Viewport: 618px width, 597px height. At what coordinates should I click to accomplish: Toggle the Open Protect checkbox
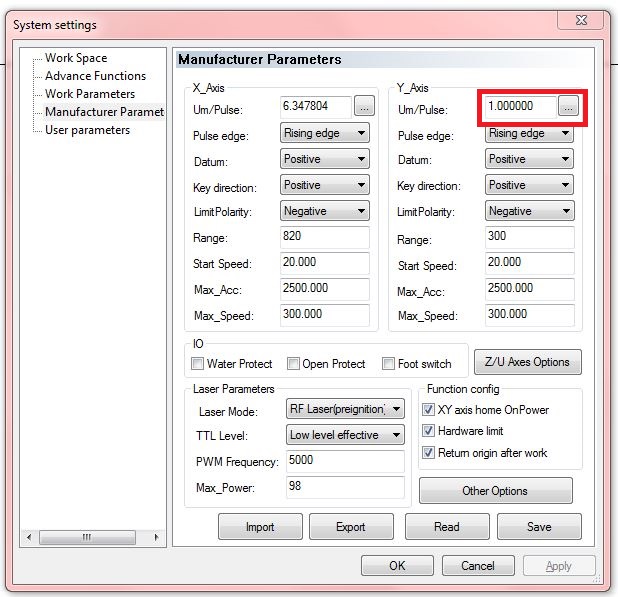coord(294,364)
